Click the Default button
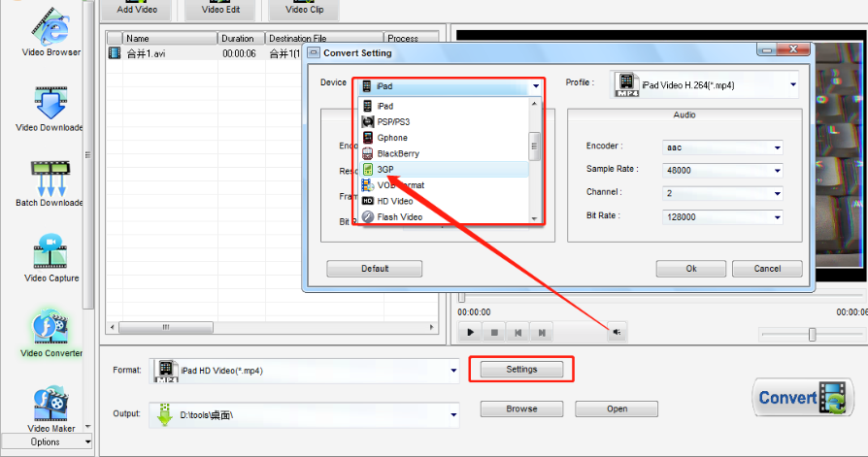The height and width of the screenshot is (457, 868). 374,269
